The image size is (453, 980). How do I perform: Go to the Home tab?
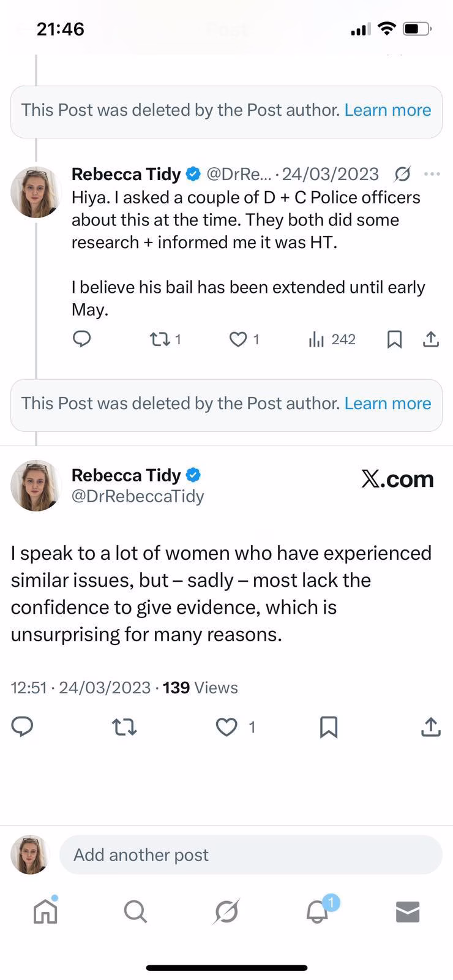(x=46, y=911)
